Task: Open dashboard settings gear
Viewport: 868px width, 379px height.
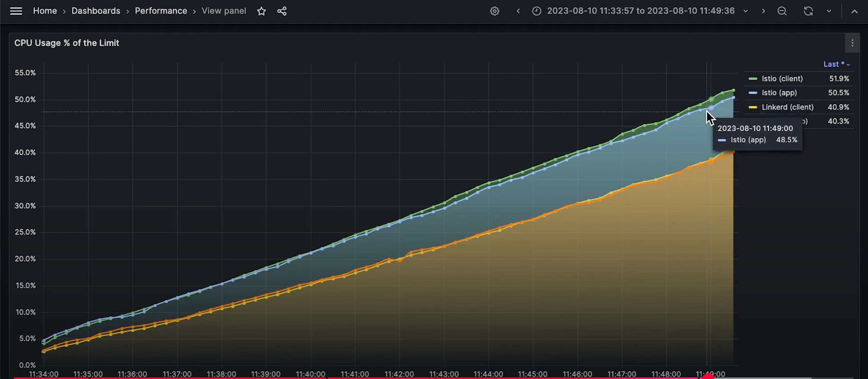Action: [x=494, y=11]
